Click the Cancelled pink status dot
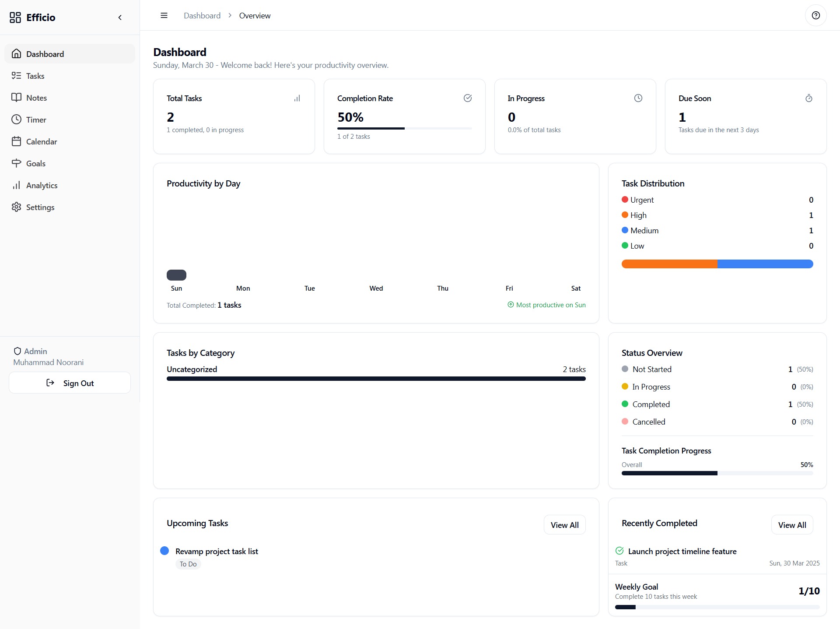 pyautogui.click(x=625, y=422)
